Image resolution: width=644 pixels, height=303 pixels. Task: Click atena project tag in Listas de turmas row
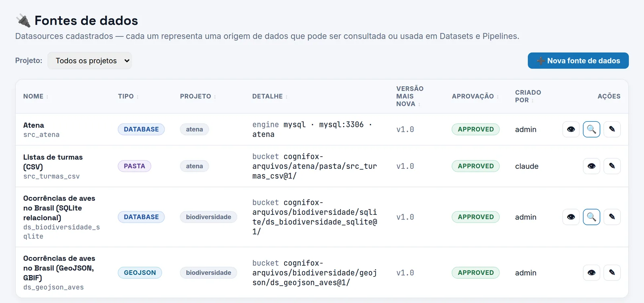coord(194,166)
